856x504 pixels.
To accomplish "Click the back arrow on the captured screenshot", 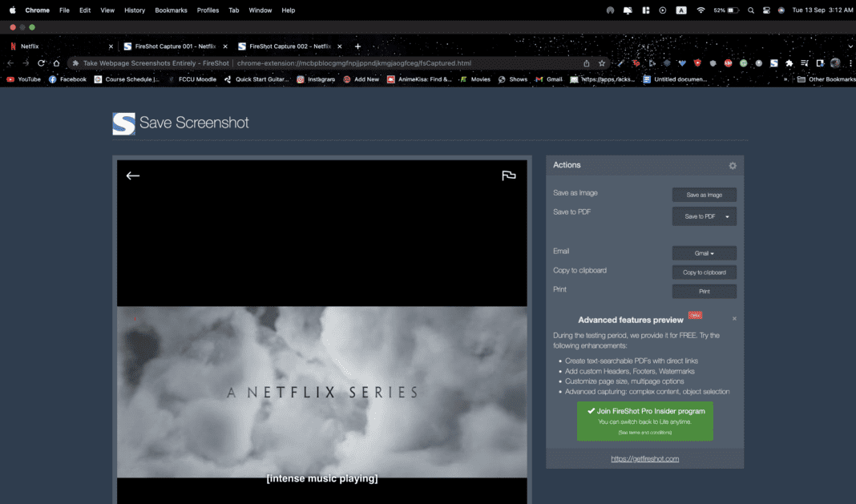I will (x=133, y=175).
